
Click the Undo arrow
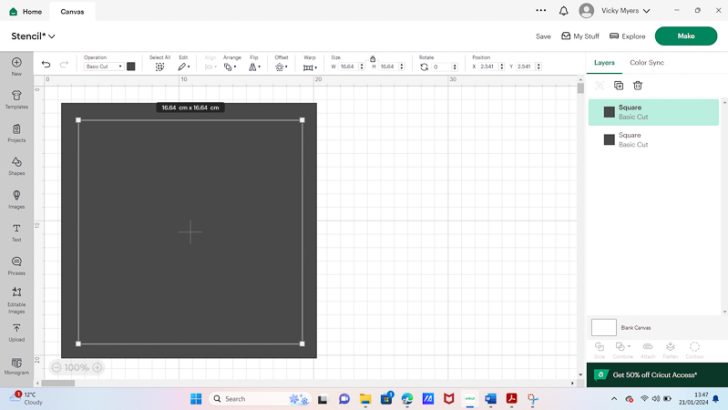(x=46, y=65)
